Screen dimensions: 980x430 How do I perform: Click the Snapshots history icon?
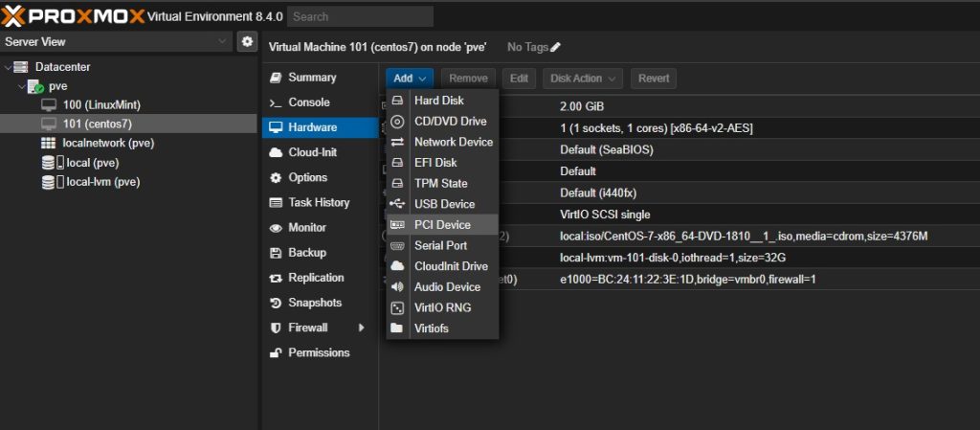pos(276,303)
